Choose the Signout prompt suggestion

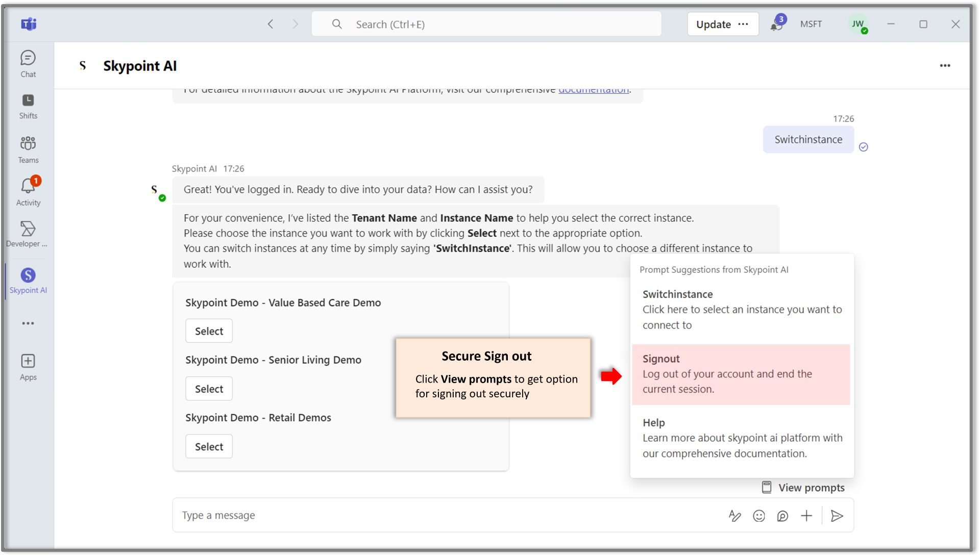pos(741,374)
